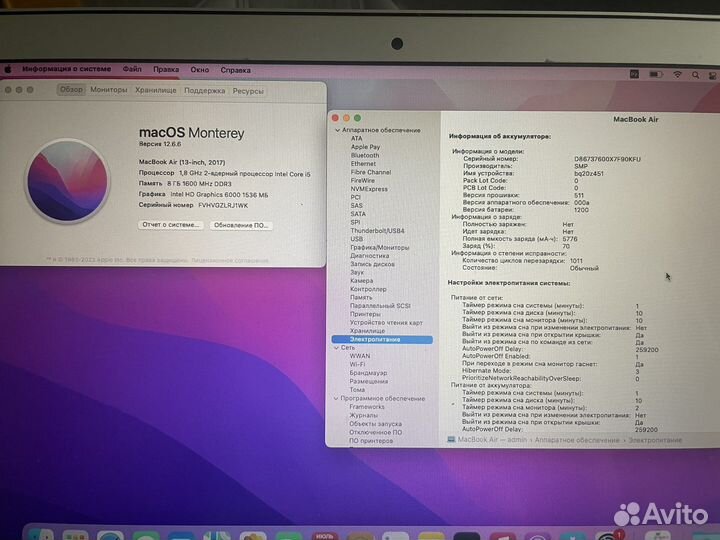Switch to the Обзор tab
The width and height of the screenshot is (720, 540).
pos(71,90)
